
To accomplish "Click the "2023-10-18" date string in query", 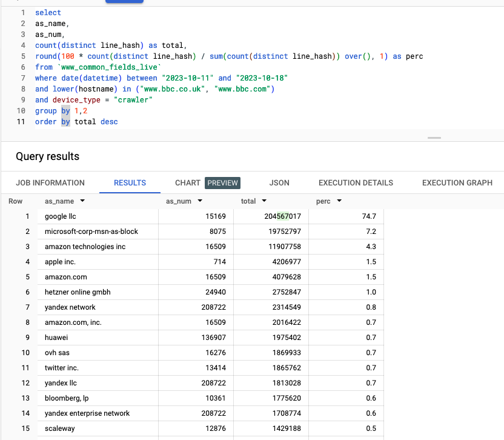I will (262, 78).
